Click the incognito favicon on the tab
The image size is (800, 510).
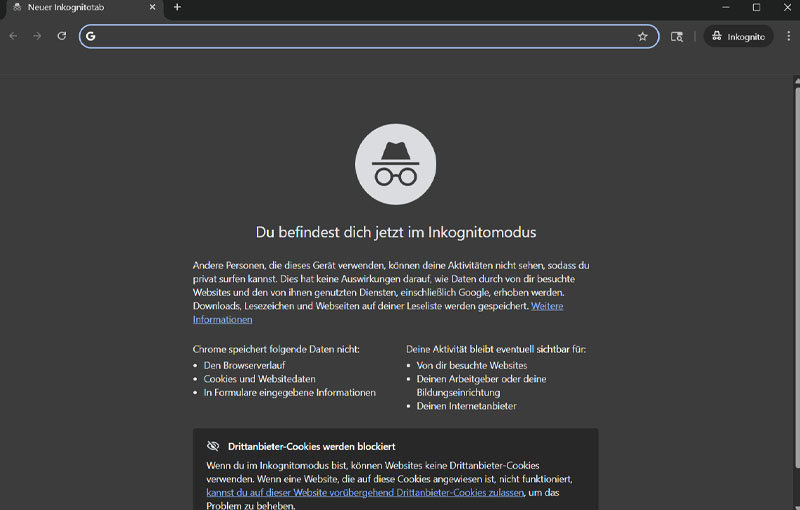tap(16, 7)
